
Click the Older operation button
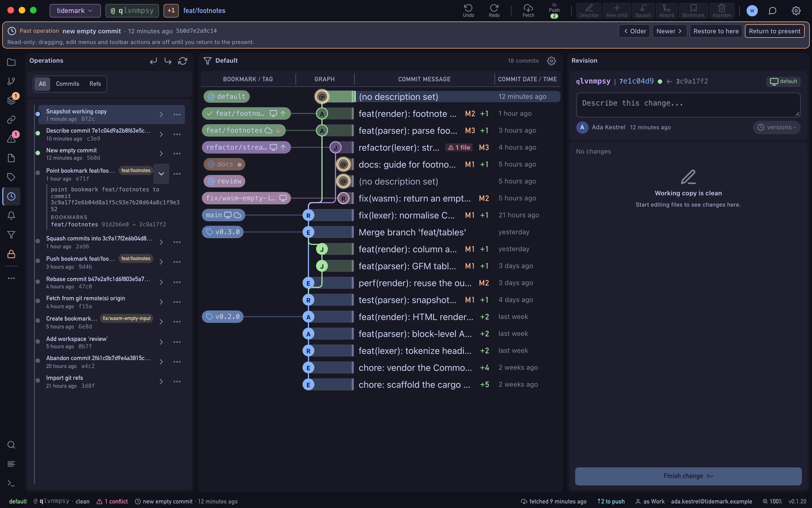coord(634,31)
